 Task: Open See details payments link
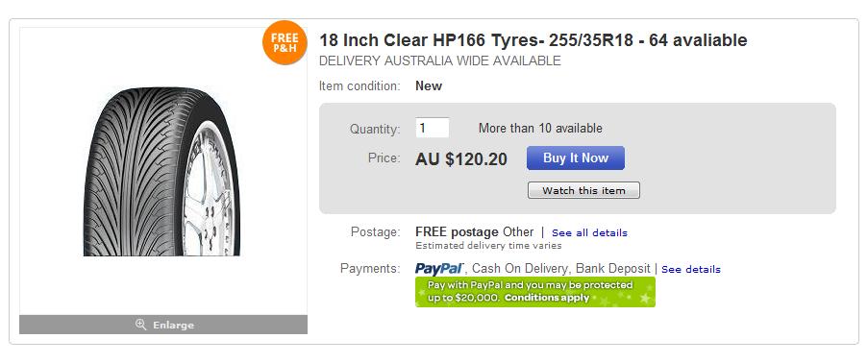[x=691, y=270]
